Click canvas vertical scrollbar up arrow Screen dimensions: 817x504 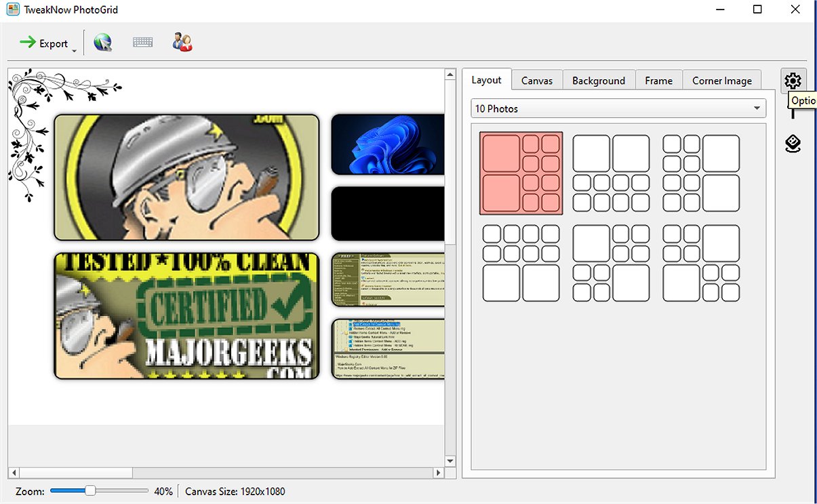450,74
